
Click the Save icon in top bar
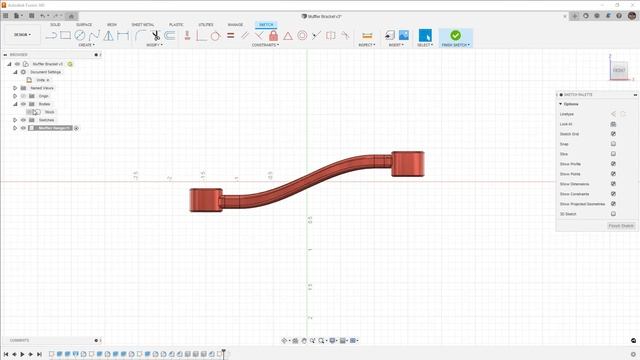(31, 16)
